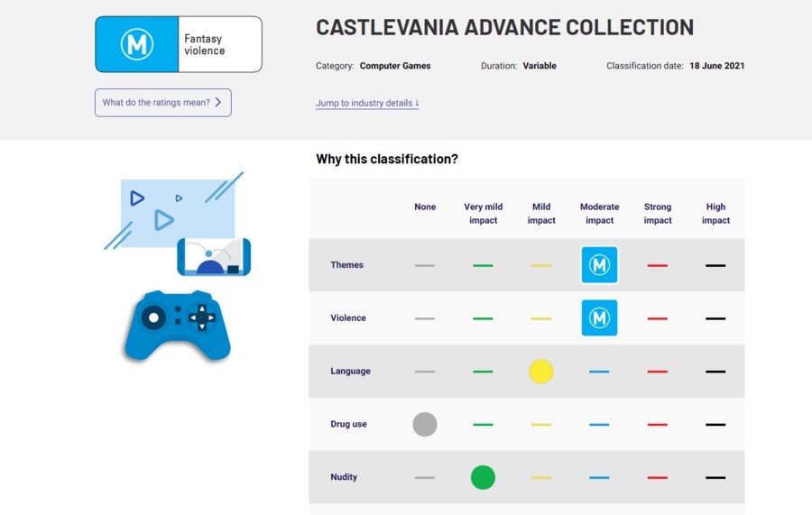812x515 pixels.
Task: Click the red Strong impact dash in Themes row
Action: click(657, 265)
